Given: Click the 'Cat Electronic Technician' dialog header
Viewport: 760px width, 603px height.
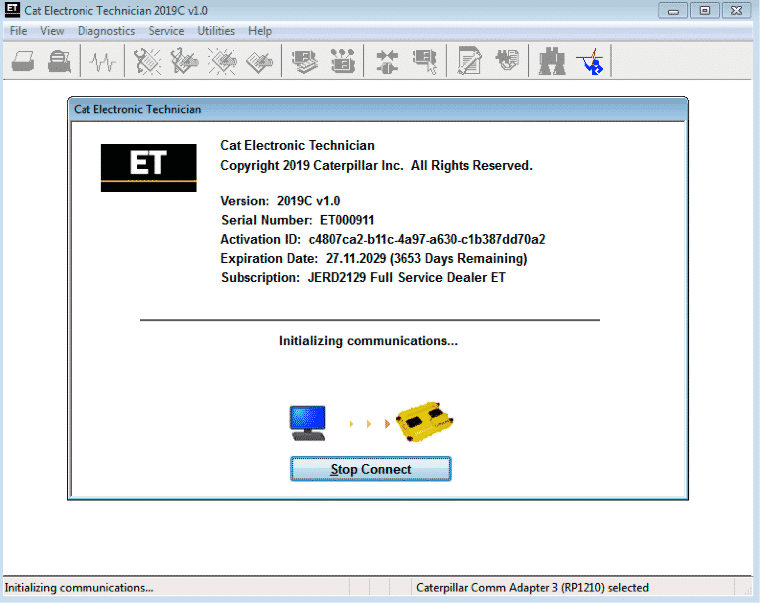Looking at the screenshot, I should pyautogui.click(x=138, y=110).
